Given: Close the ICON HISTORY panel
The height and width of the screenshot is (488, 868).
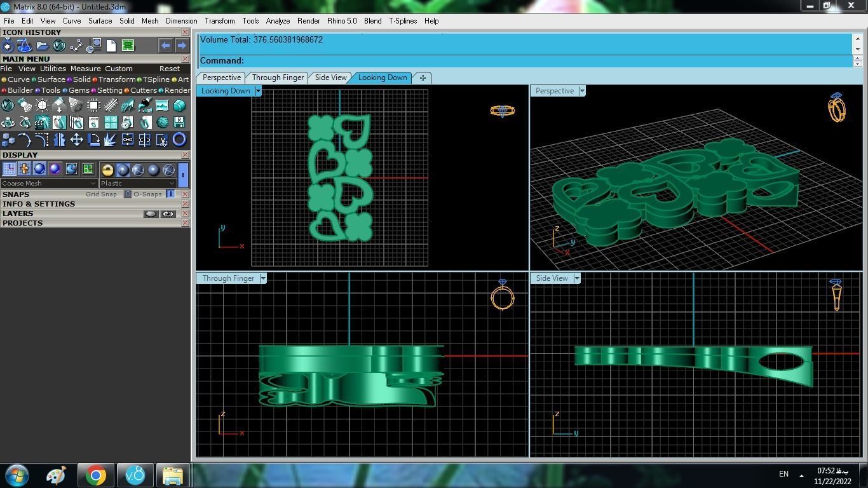Looking at the screenshot, I should [x=186, y=32].
